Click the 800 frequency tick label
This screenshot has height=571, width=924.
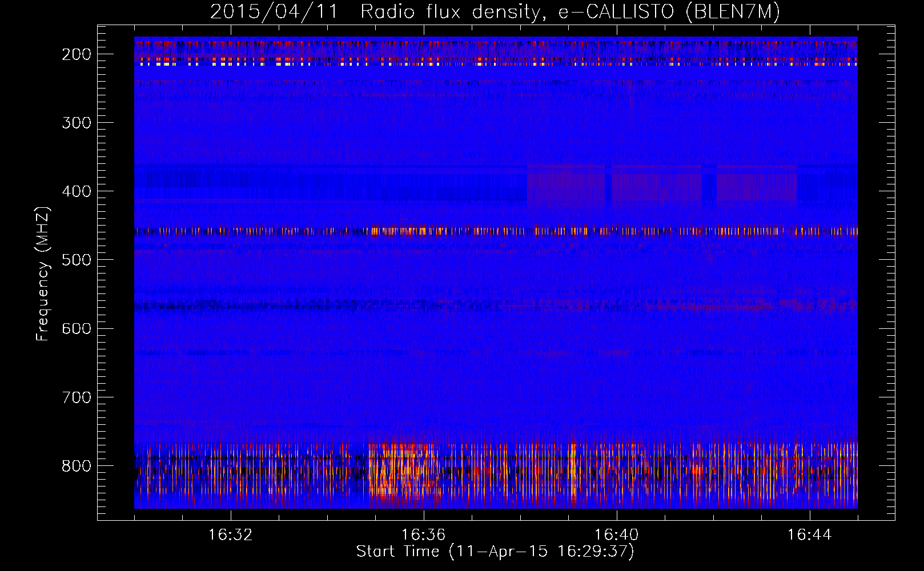[77, 466]
